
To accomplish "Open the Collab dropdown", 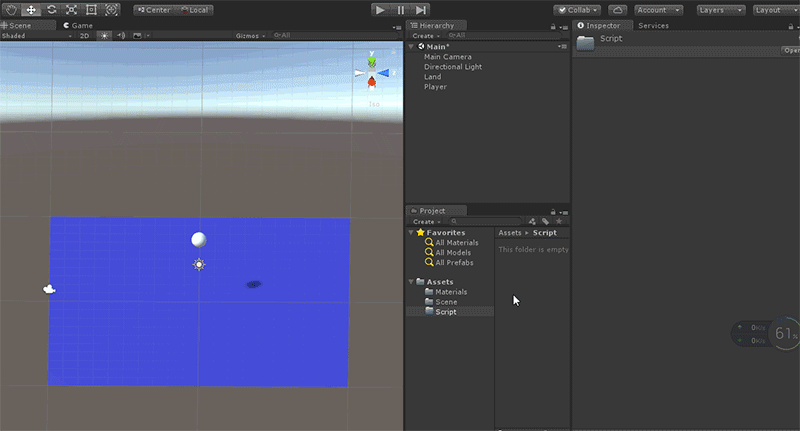I will 577,10.
